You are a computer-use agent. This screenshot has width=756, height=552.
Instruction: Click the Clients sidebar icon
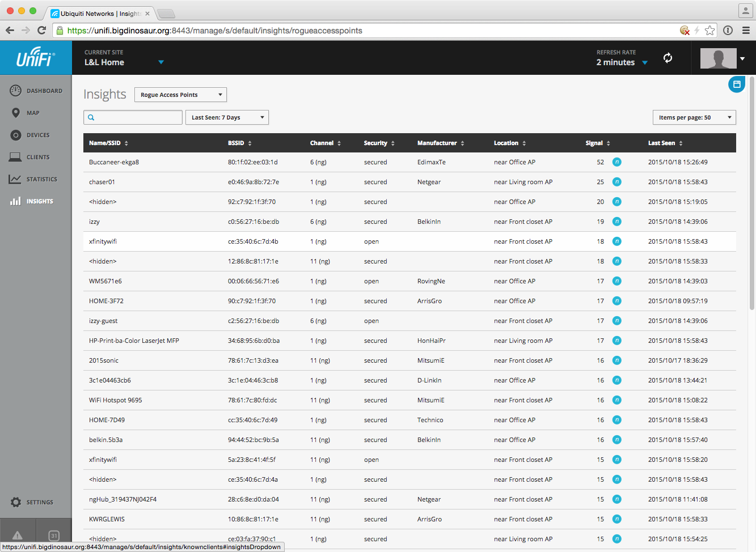point(16,157)
